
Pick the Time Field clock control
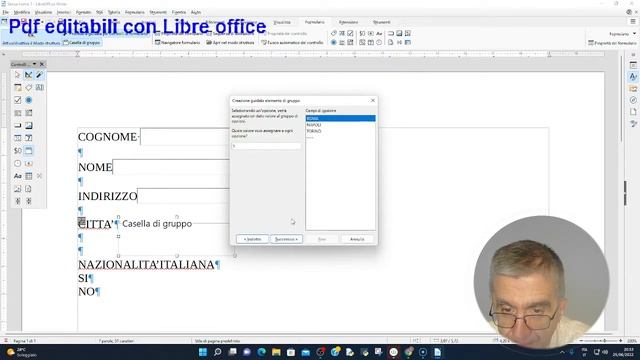[18, 163]
